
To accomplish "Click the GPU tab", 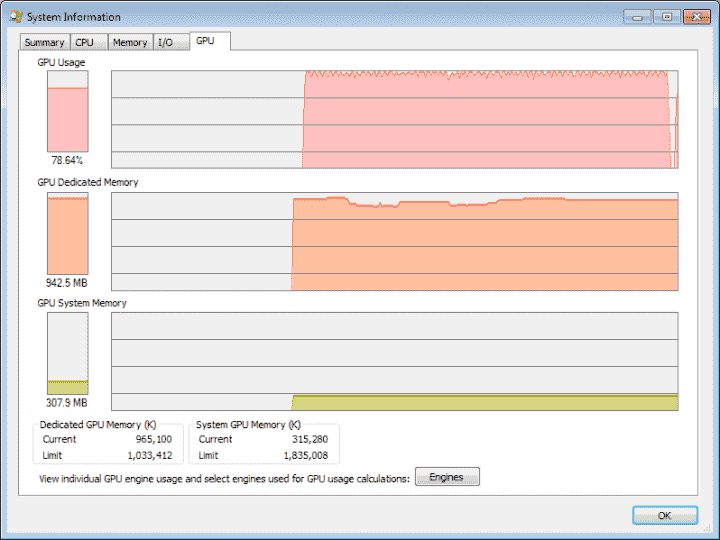I will [210, 41].
